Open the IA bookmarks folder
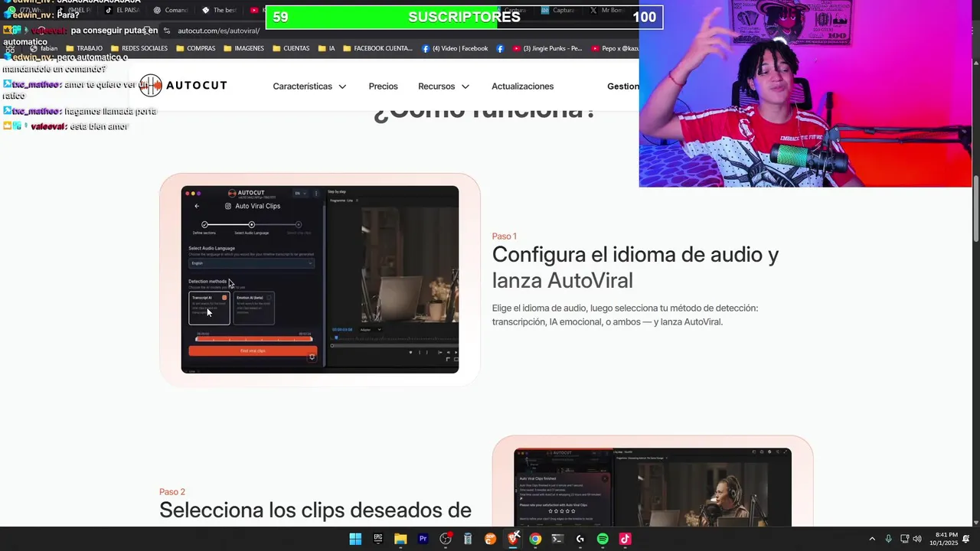980x551 pixels. click(327, 48)
